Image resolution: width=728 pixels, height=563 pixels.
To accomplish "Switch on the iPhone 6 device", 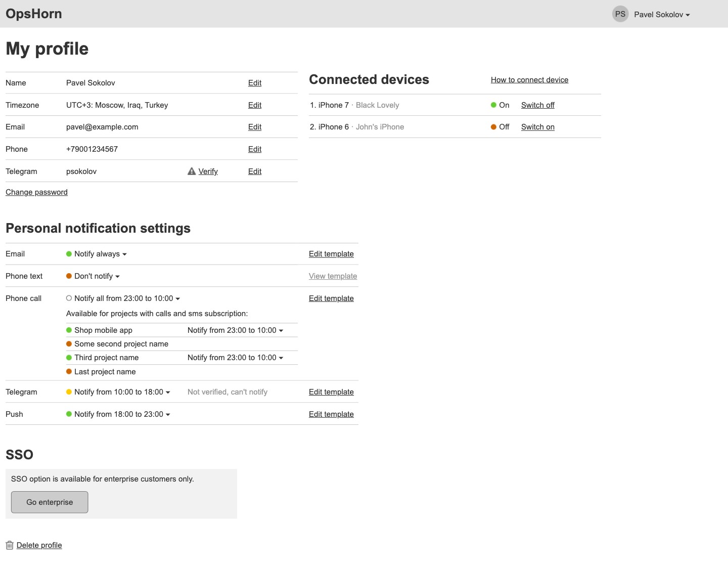I will [x=538, y=127].
